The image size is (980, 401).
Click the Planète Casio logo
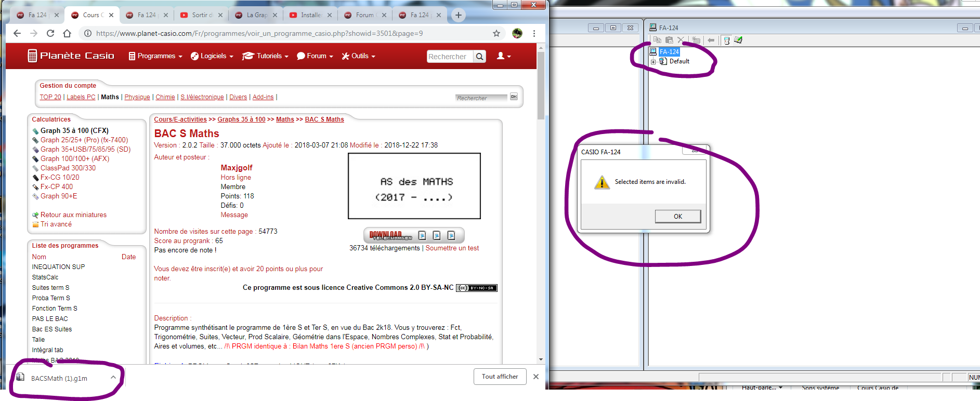[71, 56]
